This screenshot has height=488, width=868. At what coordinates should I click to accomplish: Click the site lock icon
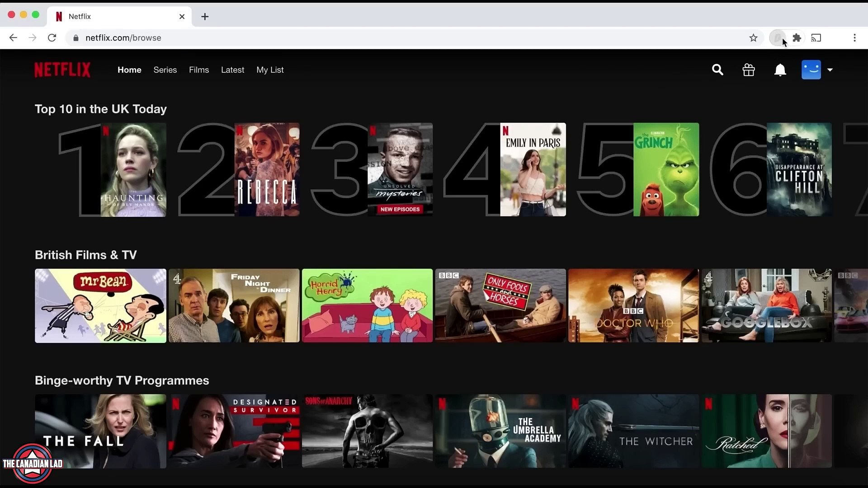click(x=76, y=38)
